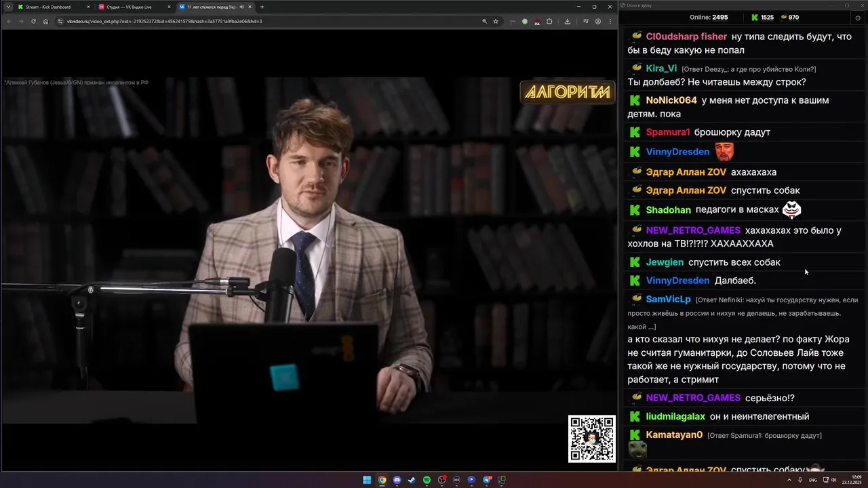
Task: Click the VK viewers count 970
Action: (790, 17)
